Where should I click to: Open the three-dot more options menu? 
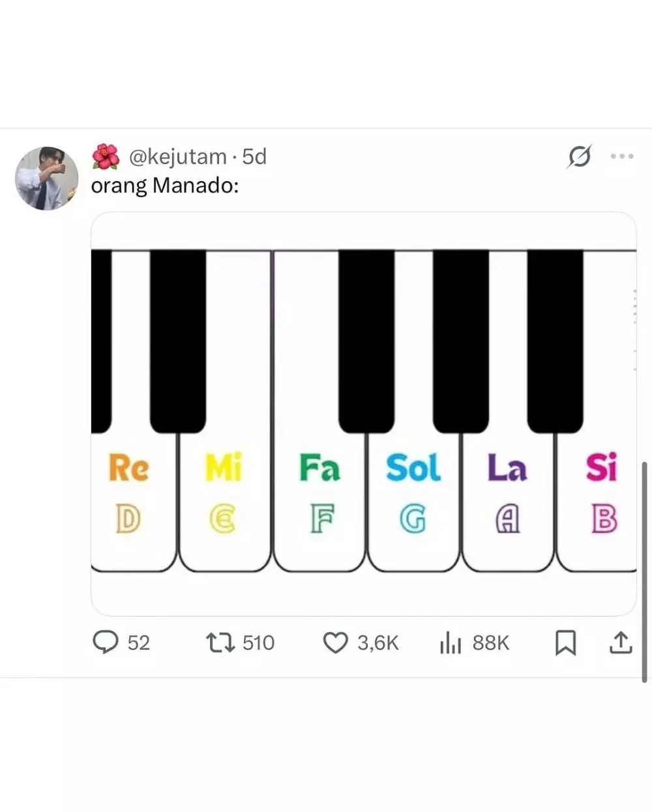pos(621,156)
